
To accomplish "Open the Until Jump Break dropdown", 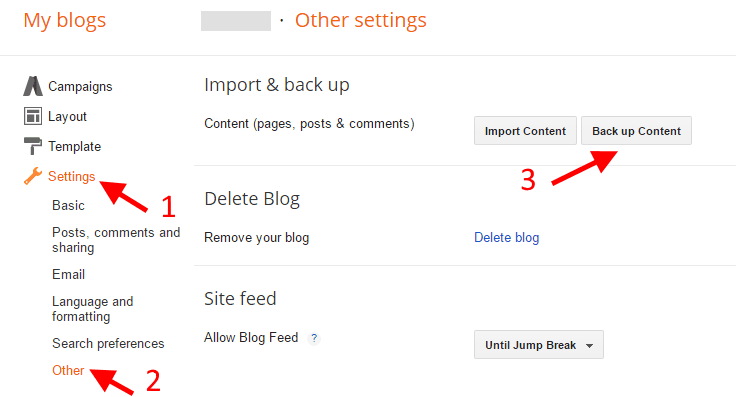I will point(538,345).
